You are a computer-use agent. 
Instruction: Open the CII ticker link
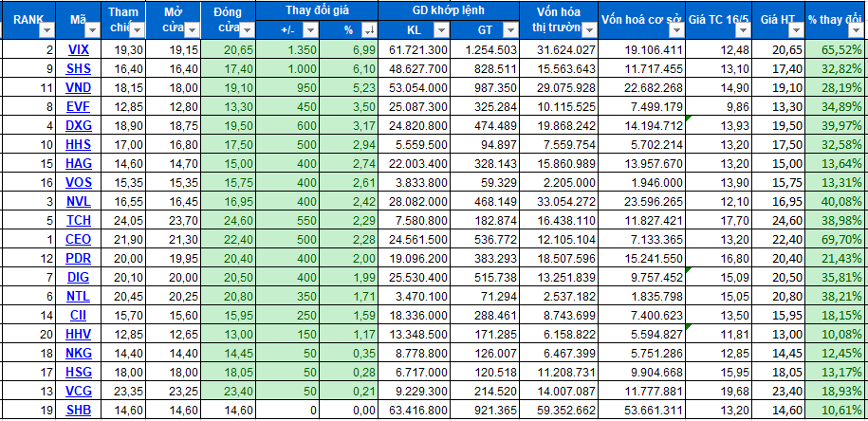click(79, 316)
